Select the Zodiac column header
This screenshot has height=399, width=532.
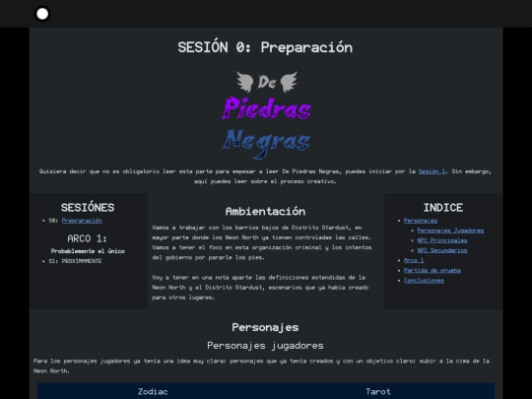coord(153,391)
